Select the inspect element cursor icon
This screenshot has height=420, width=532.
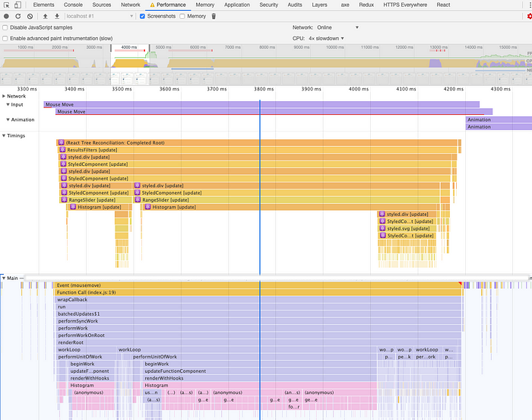6,5
